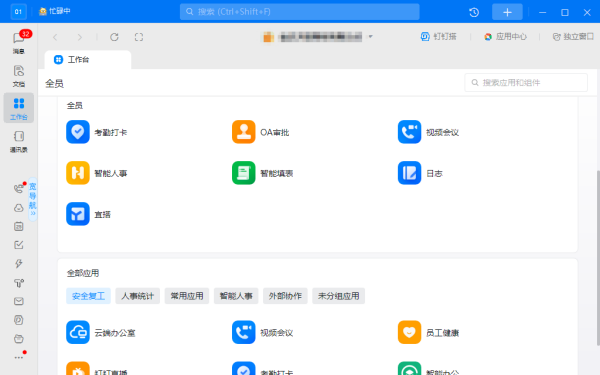Go back with the left arrow

(55, 37)
